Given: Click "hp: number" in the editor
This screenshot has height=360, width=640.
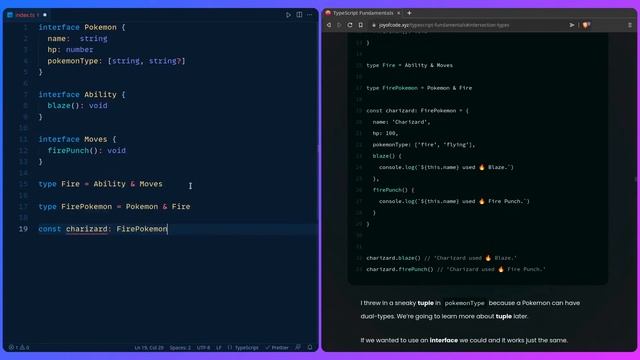Looking at the screenshot, I should tap(70, 50).
